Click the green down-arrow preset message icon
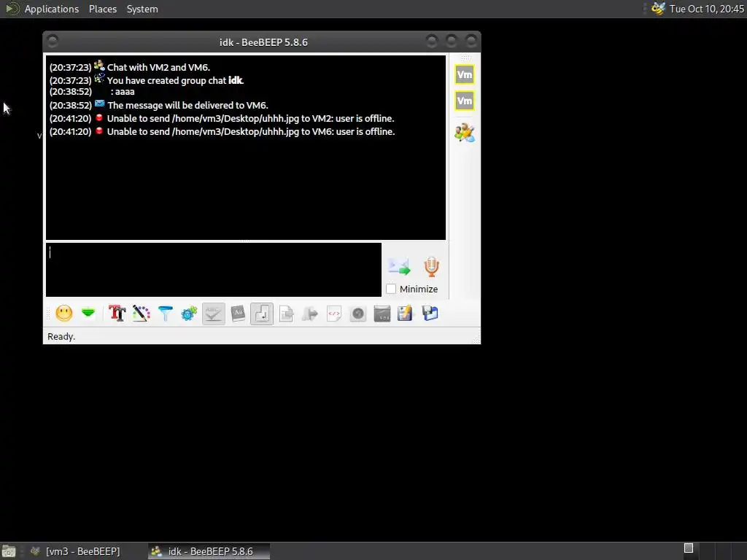 [x=88, y=313]
